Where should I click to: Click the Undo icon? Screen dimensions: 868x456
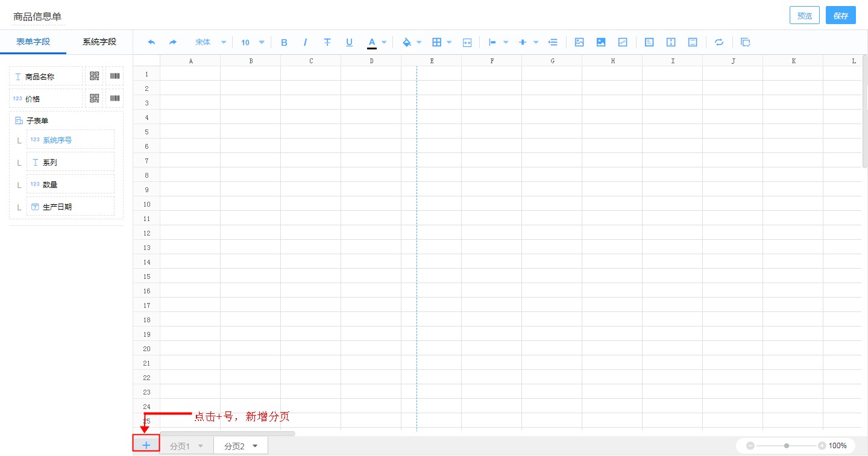(151, 42)
